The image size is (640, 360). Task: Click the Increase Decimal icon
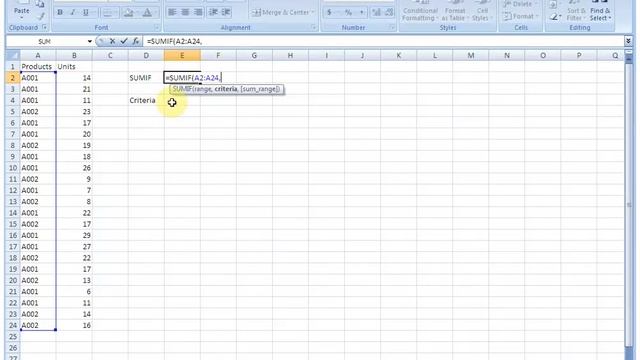pos(376,13)
